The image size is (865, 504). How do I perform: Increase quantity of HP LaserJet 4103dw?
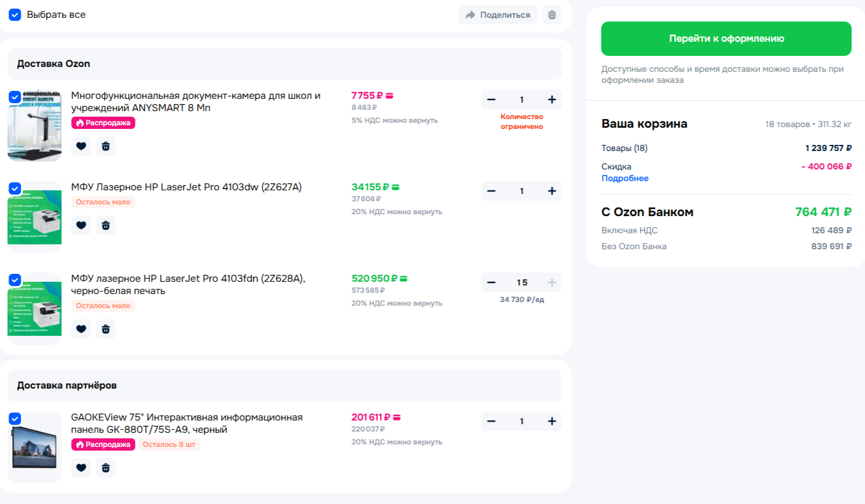click(552, 191)
